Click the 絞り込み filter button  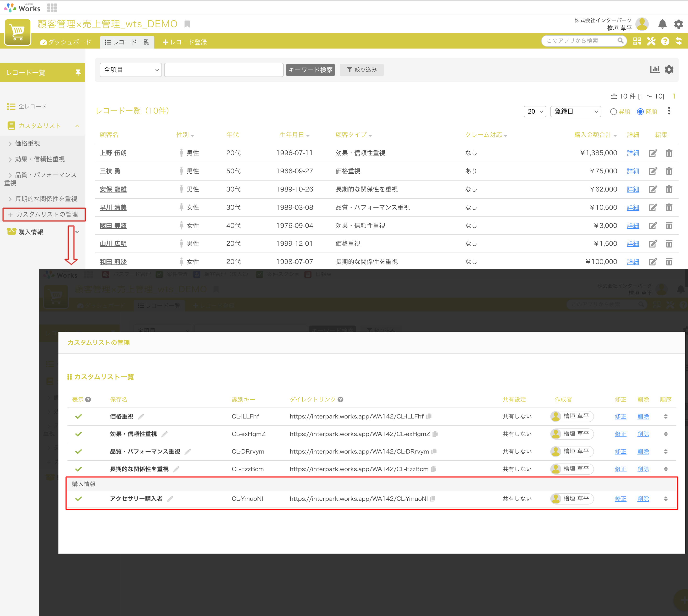(362, 70)
